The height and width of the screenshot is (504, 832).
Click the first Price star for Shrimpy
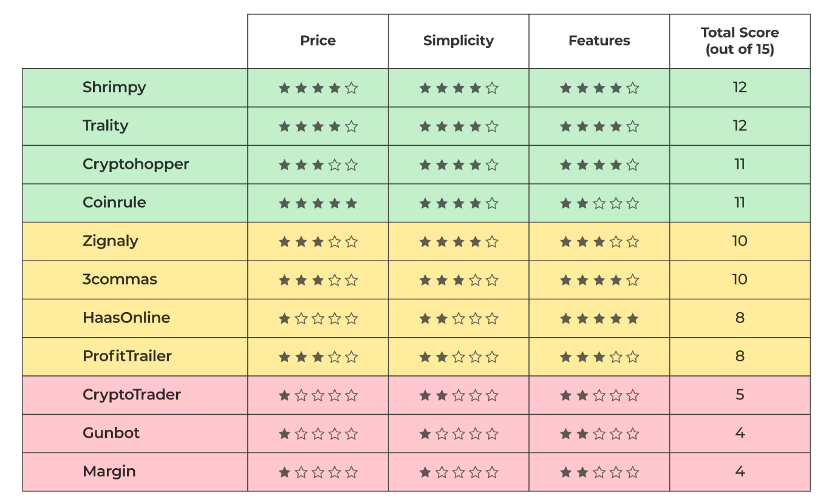click(284, 88)
